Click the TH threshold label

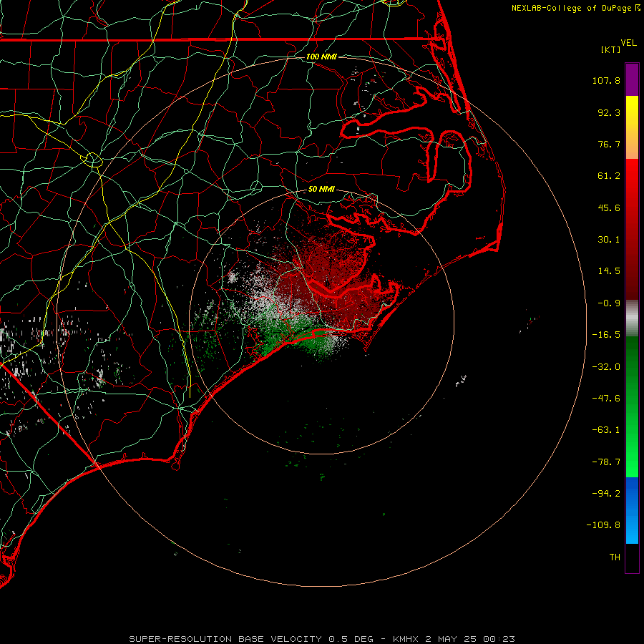615,557
